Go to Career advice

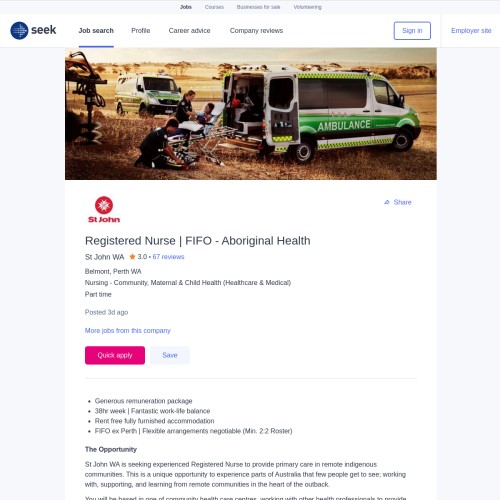point(189,31)
